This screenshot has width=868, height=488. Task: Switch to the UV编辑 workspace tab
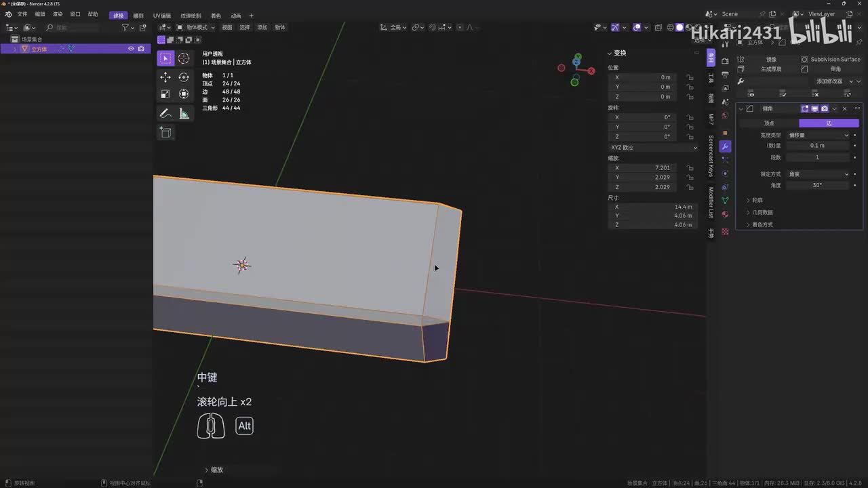point(162,16)
